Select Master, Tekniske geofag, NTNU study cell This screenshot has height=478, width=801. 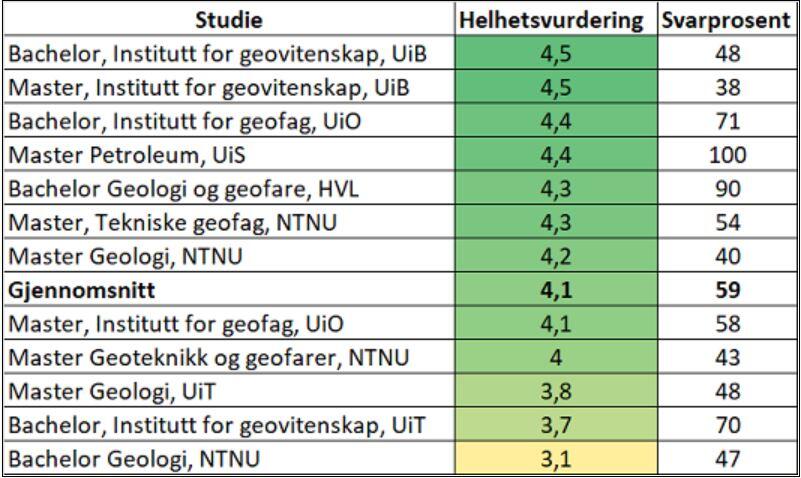coord(171,222)
